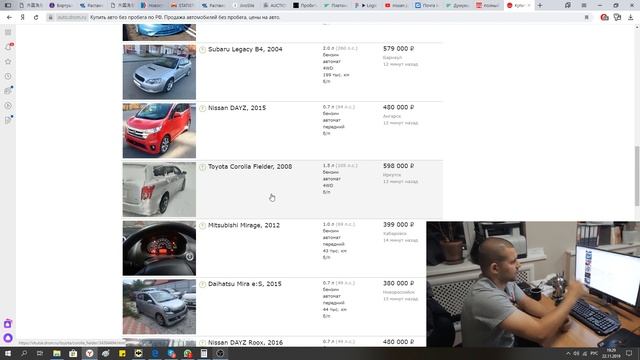Image resolution: width=640 pixels, height=360 pixels.
Task: Click the purple Alice assistant icon in sidebar
Action: click(8, 338)
